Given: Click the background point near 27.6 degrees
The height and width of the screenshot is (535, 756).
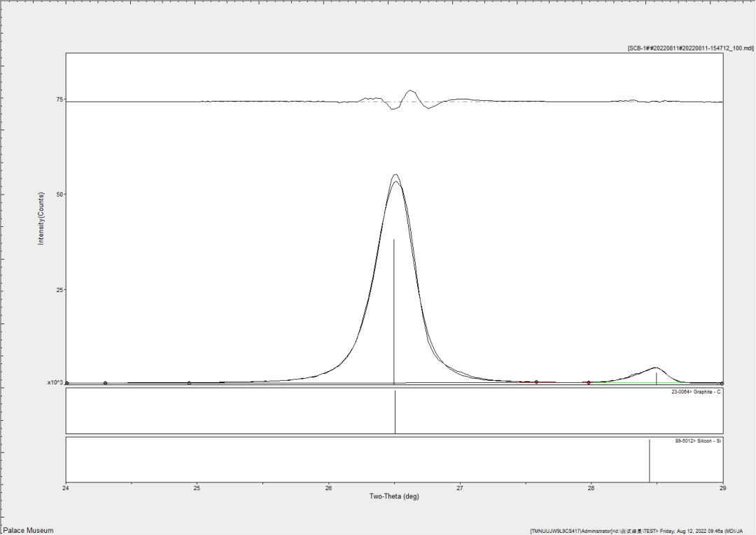Looking at the screenshot, I should pyautogui.click(x=536, y=382).
